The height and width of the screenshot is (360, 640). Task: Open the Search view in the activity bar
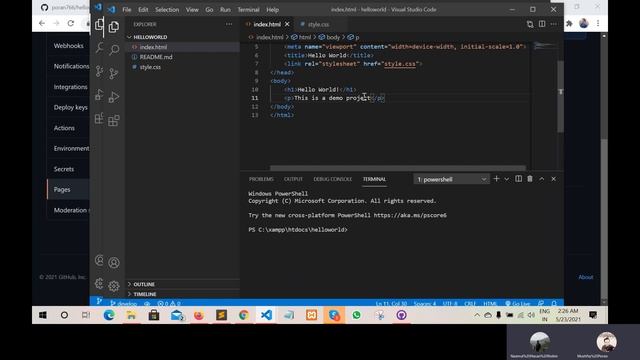coord(113,50)
